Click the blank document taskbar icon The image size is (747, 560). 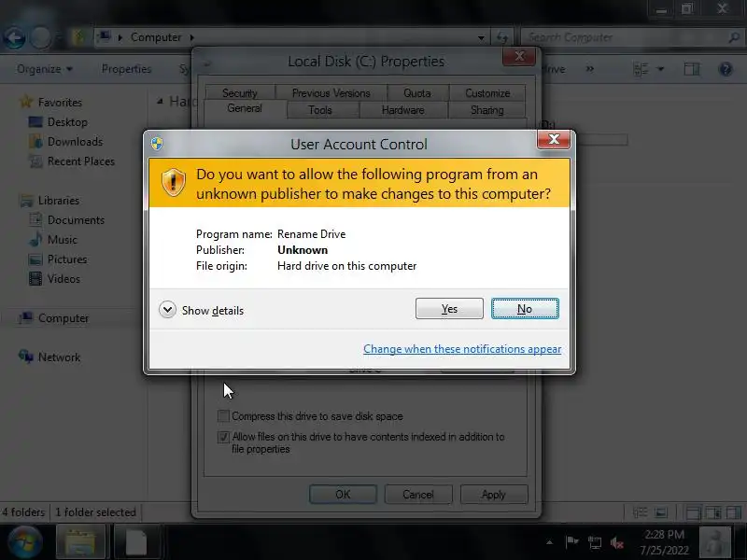click(135, 541)
